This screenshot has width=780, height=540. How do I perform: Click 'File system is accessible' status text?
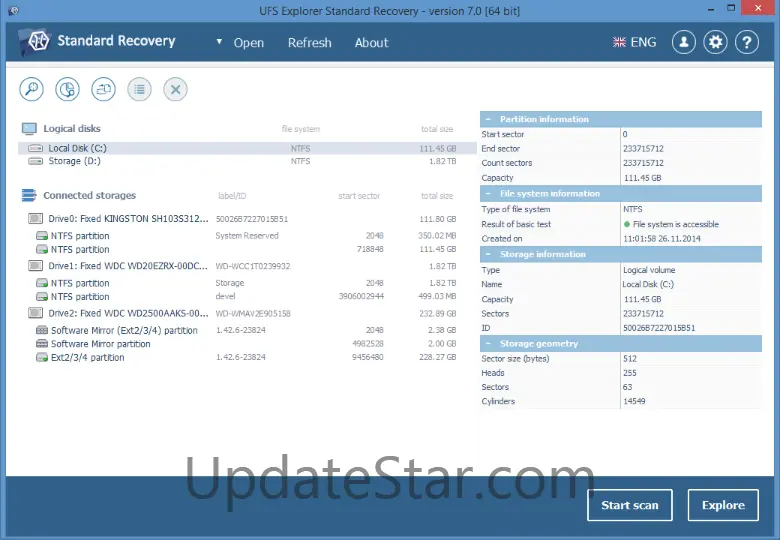point(676,224)
